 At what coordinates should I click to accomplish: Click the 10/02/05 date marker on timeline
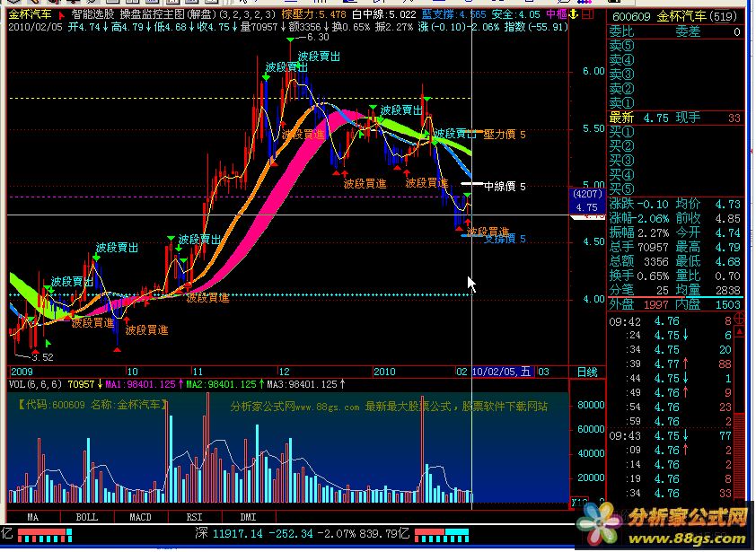click(x=502, y=372)
